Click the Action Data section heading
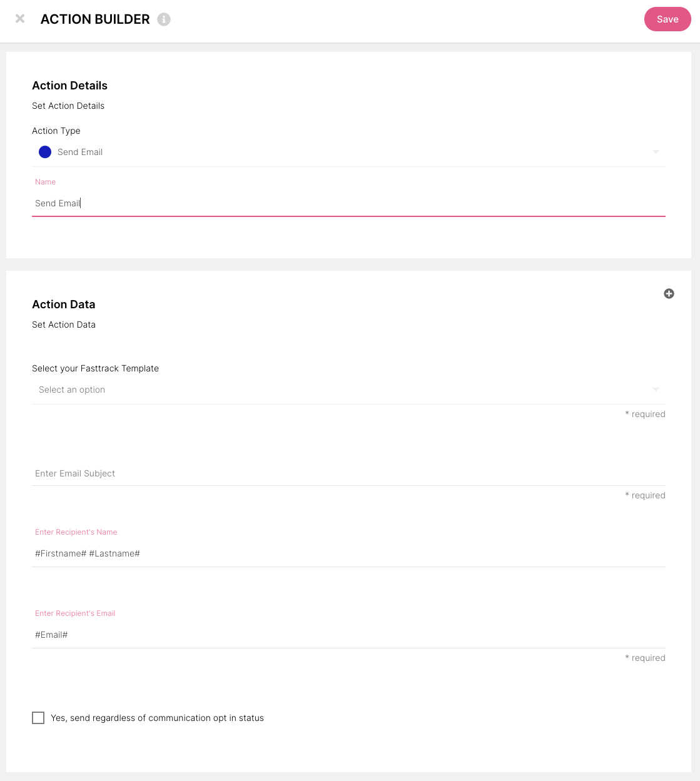Image resolution: width=700 pixels, height=781 pixels. pos(64,305)
